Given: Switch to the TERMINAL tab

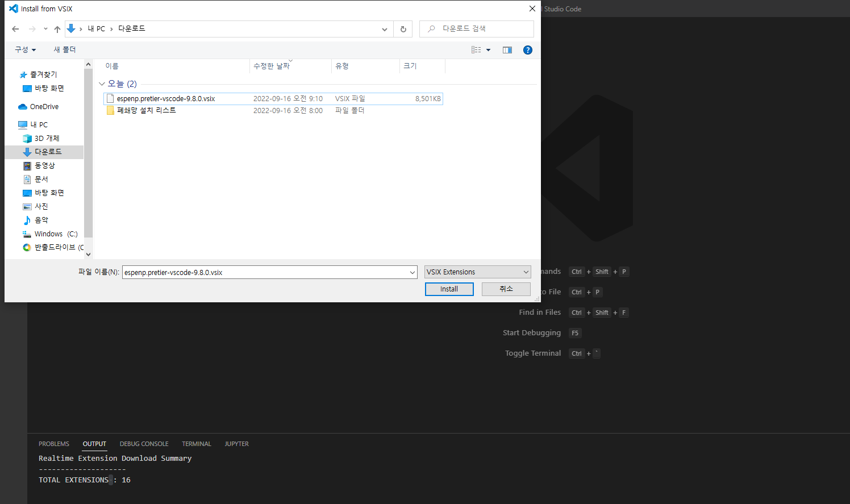Looking at the screenshot, I should click(x=196, y=444).
